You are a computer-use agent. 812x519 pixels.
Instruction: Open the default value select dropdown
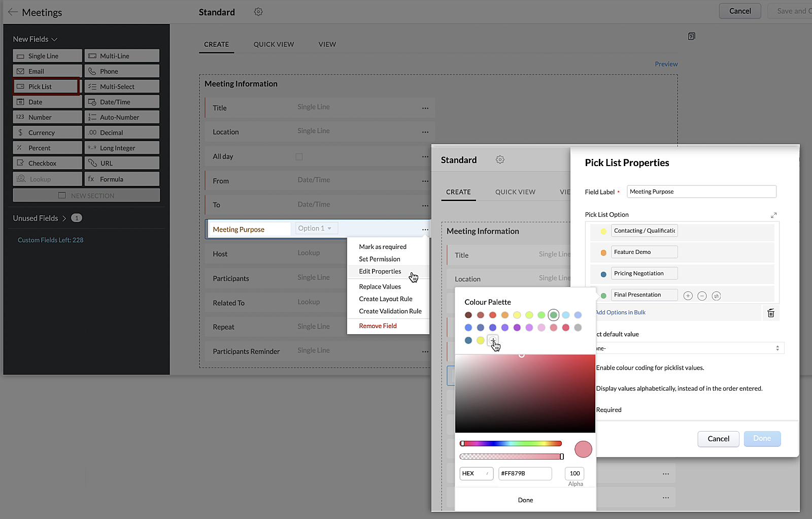coord(689,348)
